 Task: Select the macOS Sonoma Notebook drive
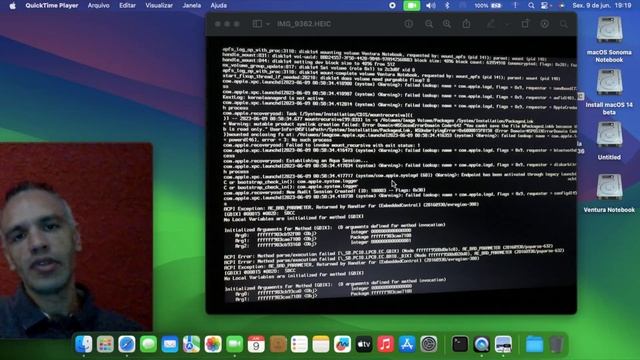[609, 40]
